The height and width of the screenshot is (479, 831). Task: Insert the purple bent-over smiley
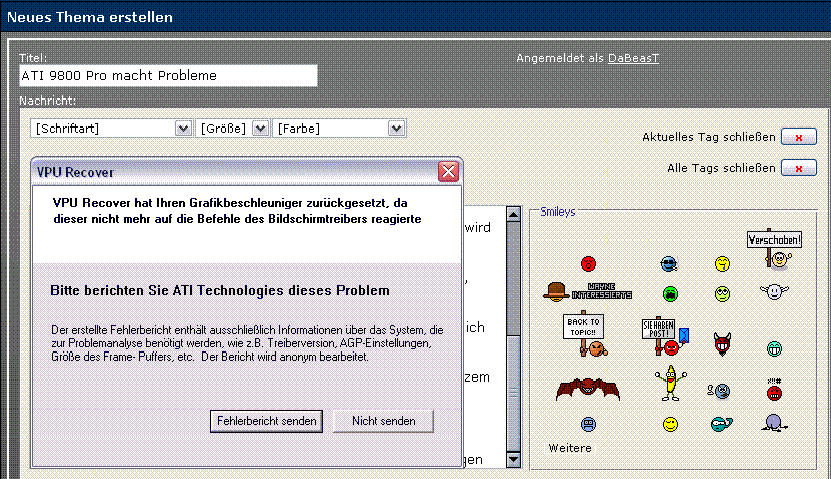pos(774,422)
